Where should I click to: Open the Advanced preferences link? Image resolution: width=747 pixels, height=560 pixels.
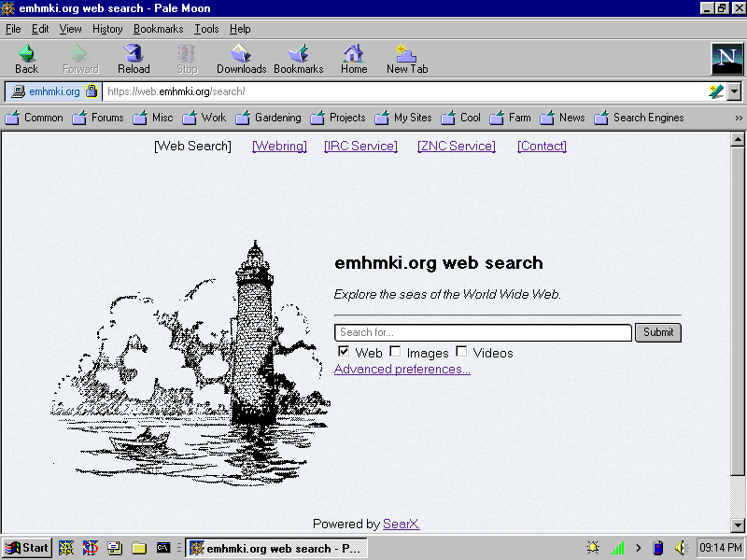[x=402, y=369]
